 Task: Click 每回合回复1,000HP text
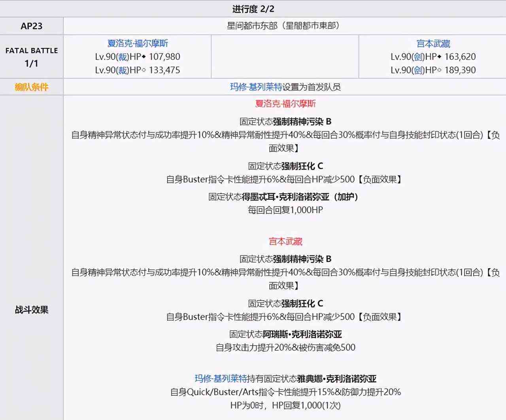[x=285, y=210]
